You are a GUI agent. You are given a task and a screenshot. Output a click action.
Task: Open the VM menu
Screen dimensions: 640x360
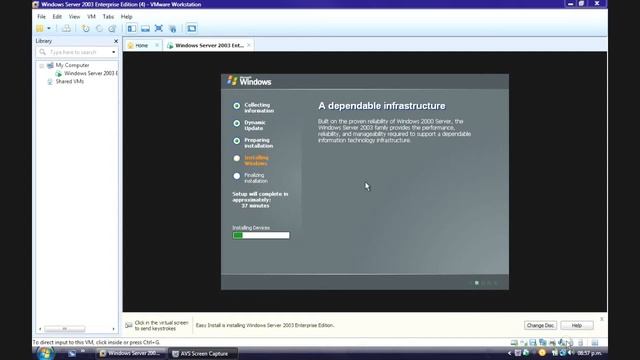point(91,16)
